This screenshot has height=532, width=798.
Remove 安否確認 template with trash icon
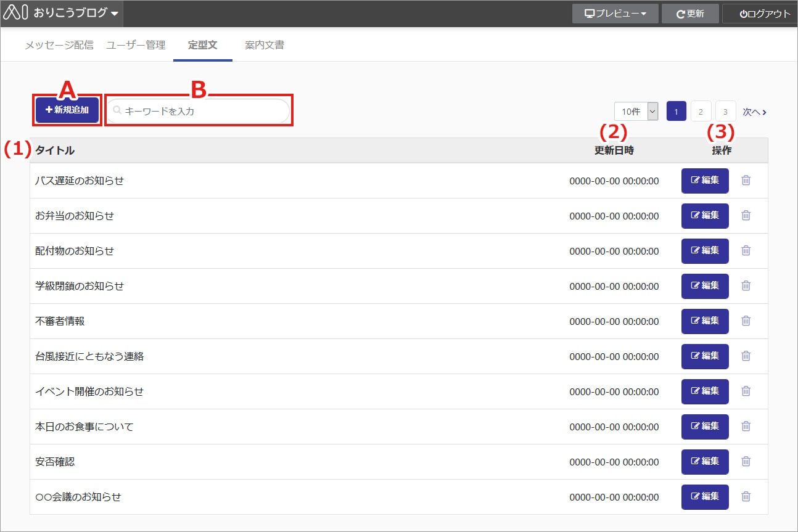(746, 462)
